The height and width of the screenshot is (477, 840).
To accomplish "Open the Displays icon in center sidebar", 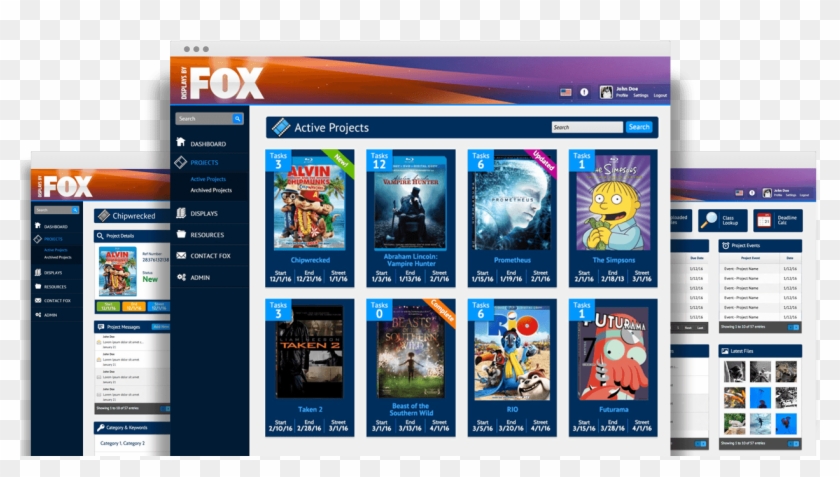I will tap(181, 213).
